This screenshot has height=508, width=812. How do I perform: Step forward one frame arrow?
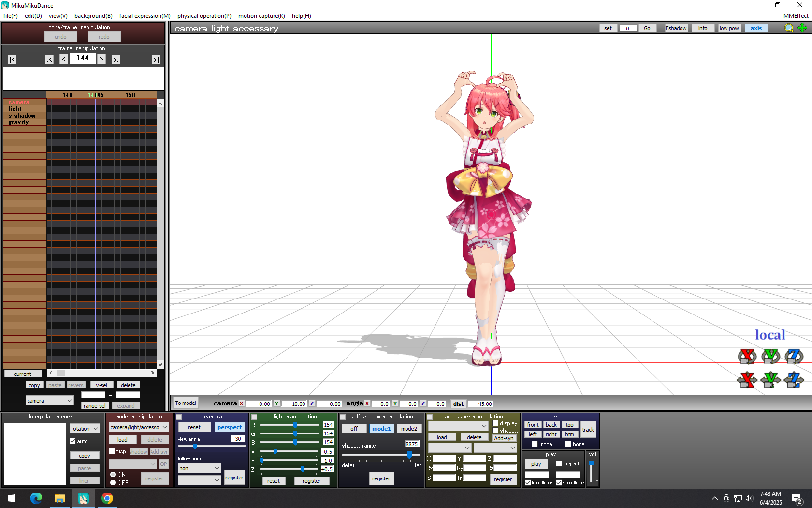coord(101,60)
